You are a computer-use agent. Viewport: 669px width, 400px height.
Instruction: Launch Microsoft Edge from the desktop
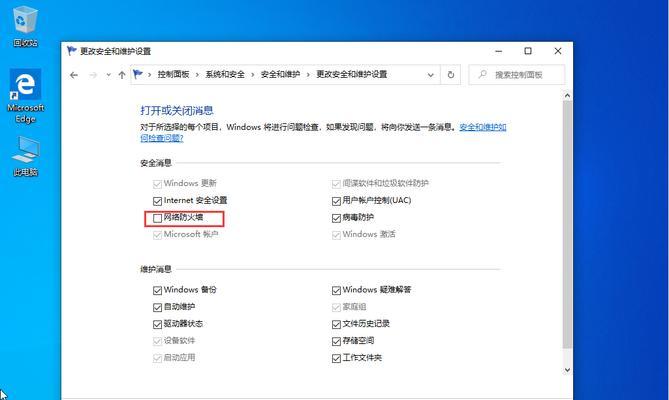pyautogui.click(x=25, y=96)
